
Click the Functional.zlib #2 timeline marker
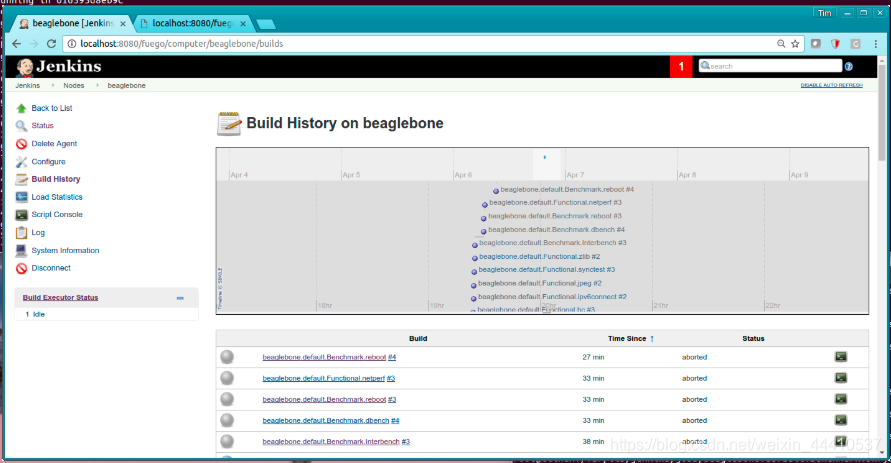474,258
